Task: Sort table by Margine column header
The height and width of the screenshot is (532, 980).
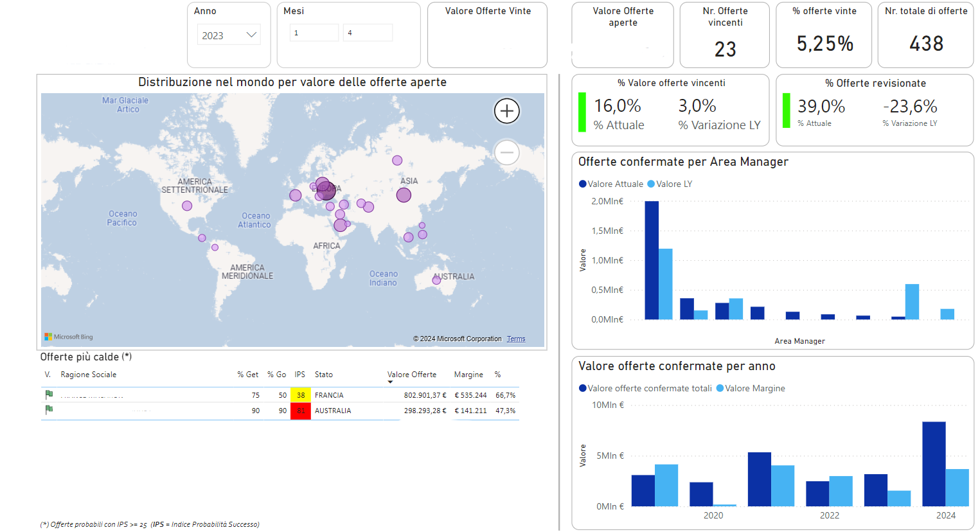Action: coord(468,375)
